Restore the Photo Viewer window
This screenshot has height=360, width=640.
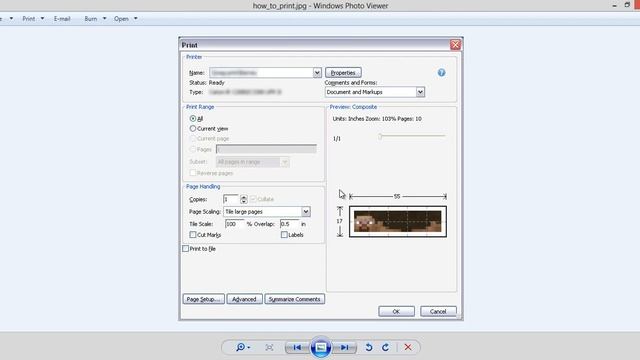(x=627, y=5)
